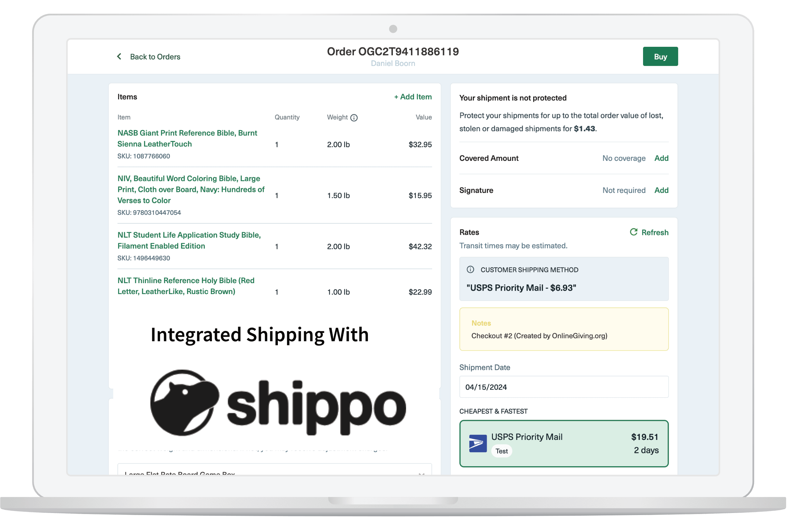Click the back arrow chevron icon
This screenshot has height=527, width=812.
[119, 56]
